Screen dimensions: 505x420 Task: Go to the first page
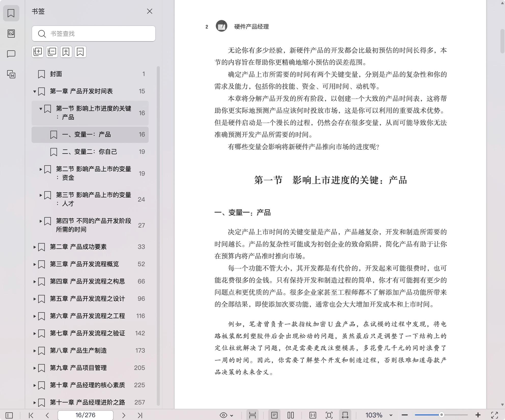coord(31,415)
